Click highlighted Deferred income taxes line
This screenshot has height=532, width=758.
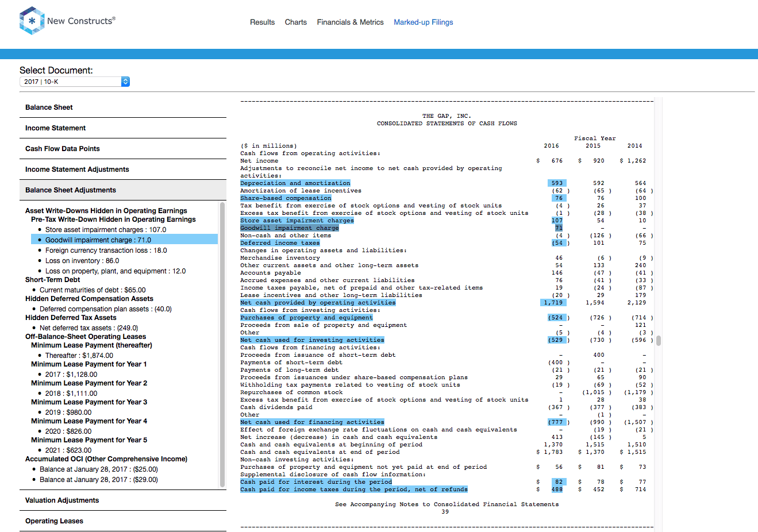[x=280, y=243]
